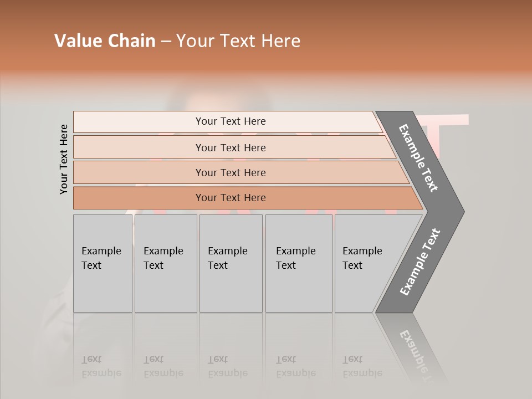Click the fourth gray 'Example Text' box from left
Screen dimensions: 532x399
[x=299, y=263]
